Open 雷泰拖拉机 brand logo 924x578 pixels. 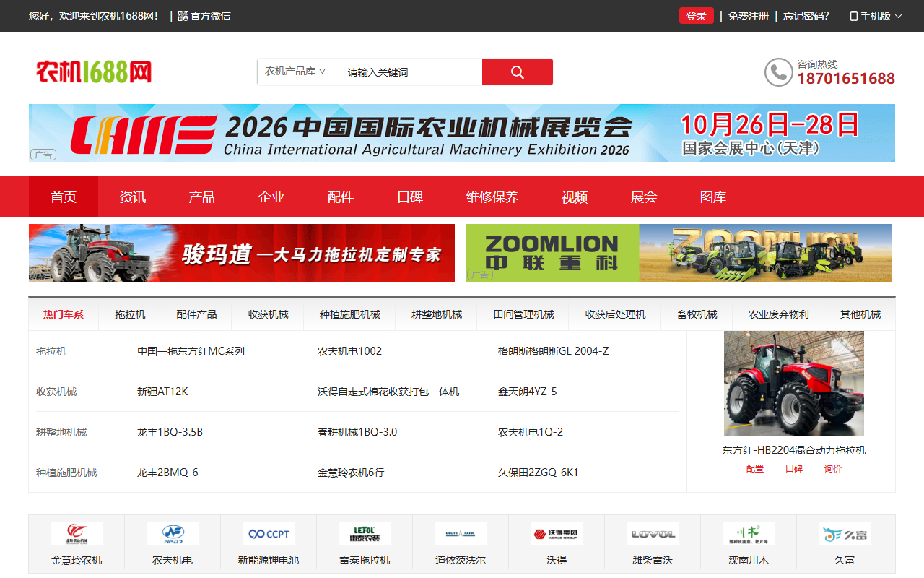click(x=365, y=534)
